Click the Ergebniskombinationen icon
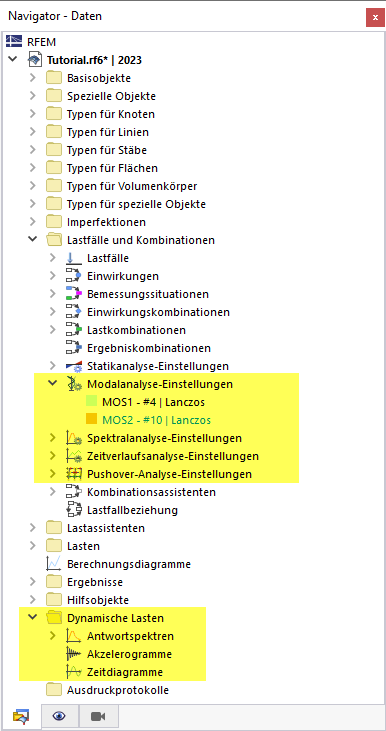The width and height of the screenshot is (386, 731). tap(74, 348)
